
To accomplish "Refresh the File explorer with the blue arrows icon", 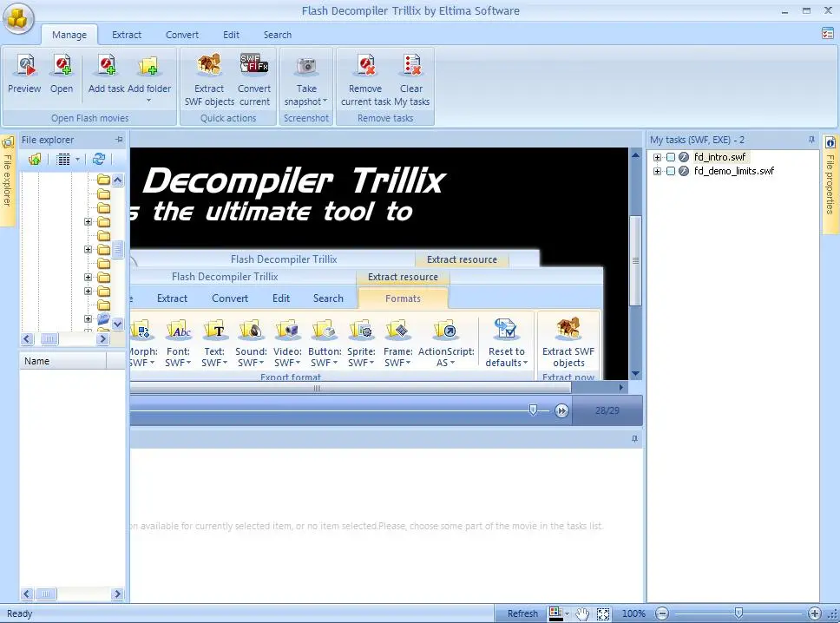I will click(x=99, y=159).
